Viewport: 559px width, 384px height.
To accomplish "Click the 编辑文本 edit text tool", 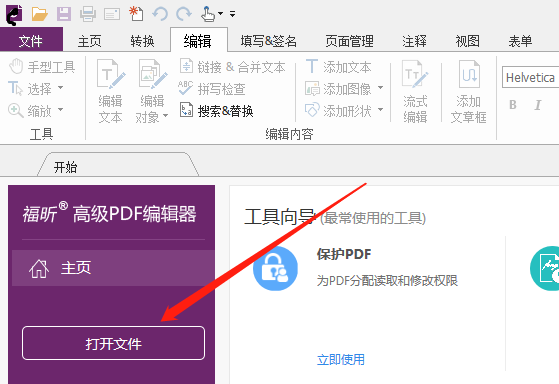I will point(111,91).
